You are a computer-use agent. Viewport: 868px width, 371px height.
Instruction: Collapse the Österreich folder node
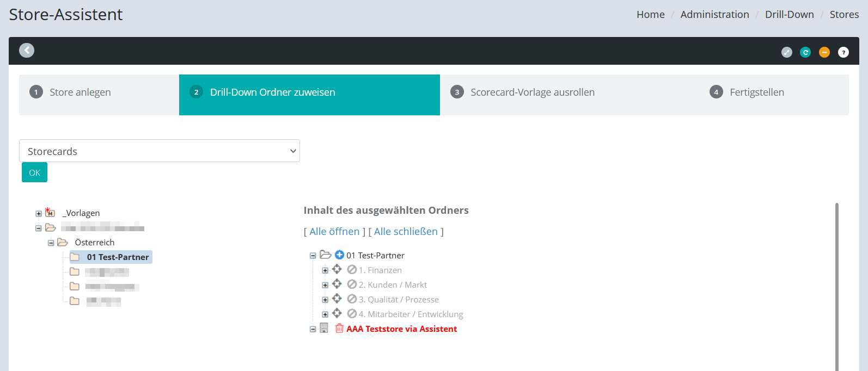pos(51,243)
